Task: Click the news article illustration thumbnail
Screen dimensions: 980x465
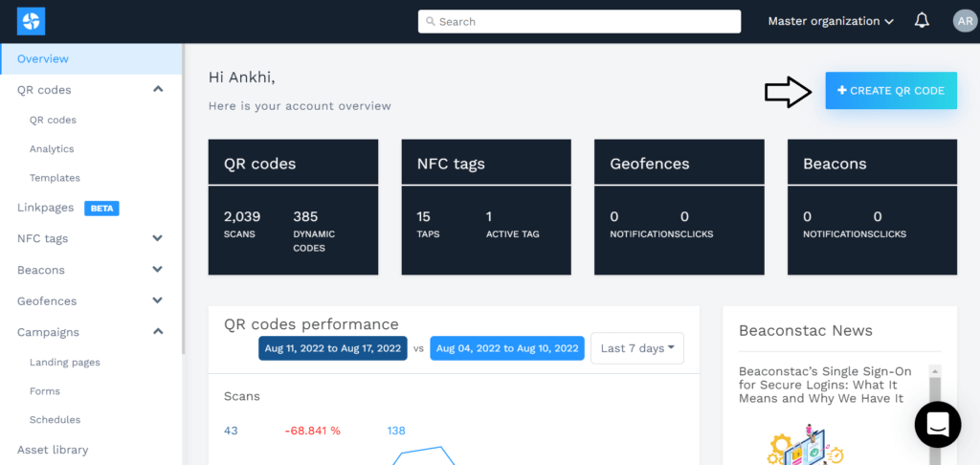Action: coord(806,443)
